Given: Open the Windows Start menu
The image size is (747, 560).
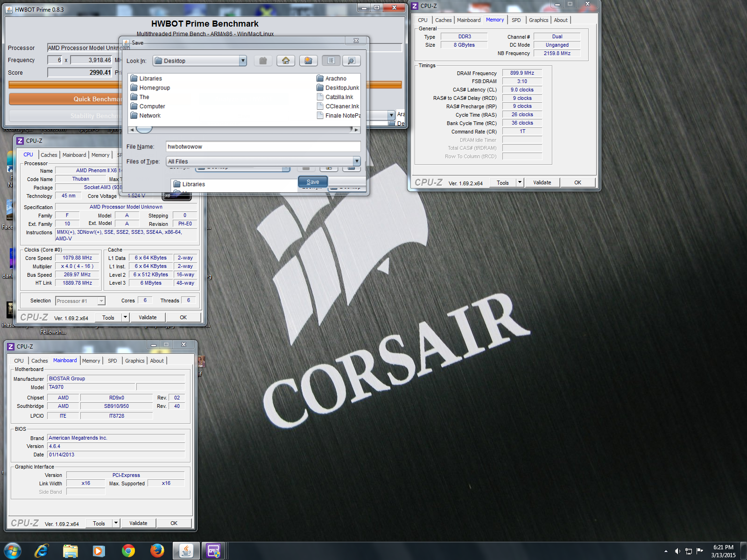Looking at the screenshot, I should [13, 551].
